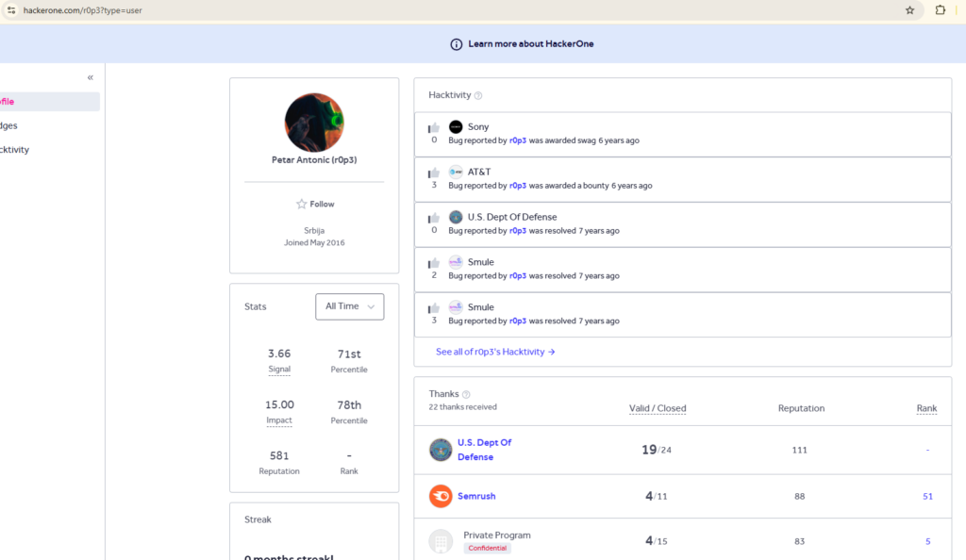
Task: Upvote the first Smule report with 2 votes
Action: 434,263
